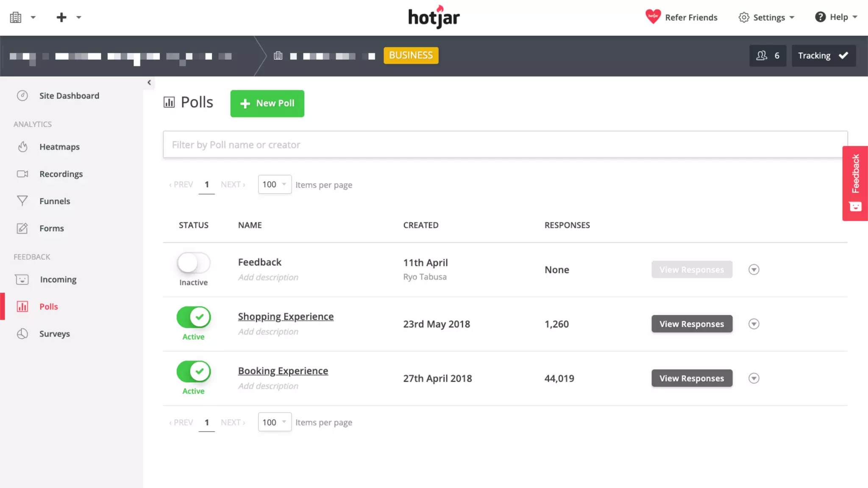Open Recordings via camera icon
This screenshot has height=488, width=868.
(x=22, y=174)
